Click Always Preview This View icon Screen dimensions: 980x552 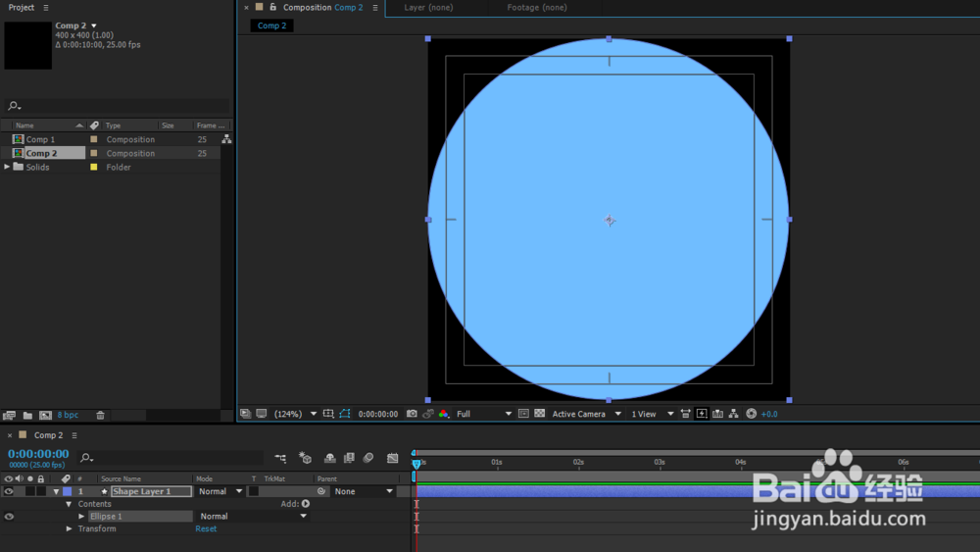pos(246,414)
